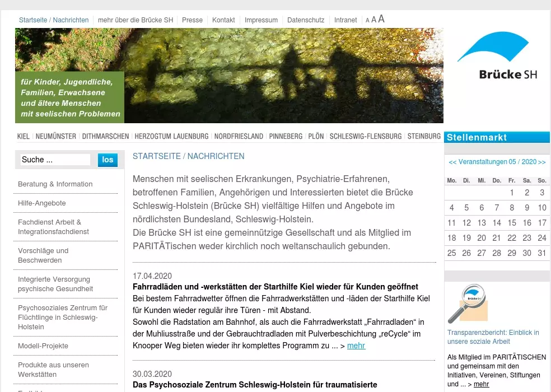This screenshot has height=392, width=551.
Task: Go to next month with >> arrows
Action: pos(541,162)
